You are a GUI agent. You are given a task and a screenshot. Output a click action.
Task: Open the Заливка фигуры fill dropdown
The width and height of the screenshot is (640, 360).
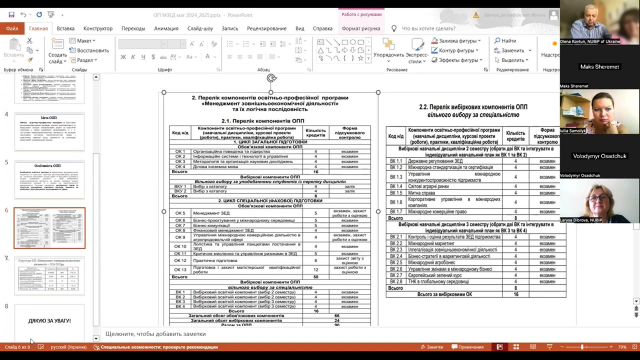tap(456, 41)
